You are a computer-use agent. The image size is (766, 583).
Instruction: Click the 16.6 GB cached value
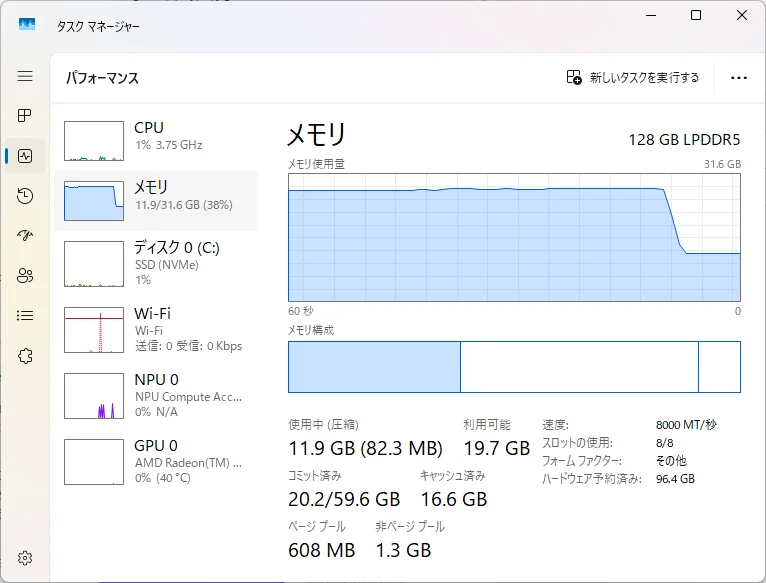pos(454,499)
